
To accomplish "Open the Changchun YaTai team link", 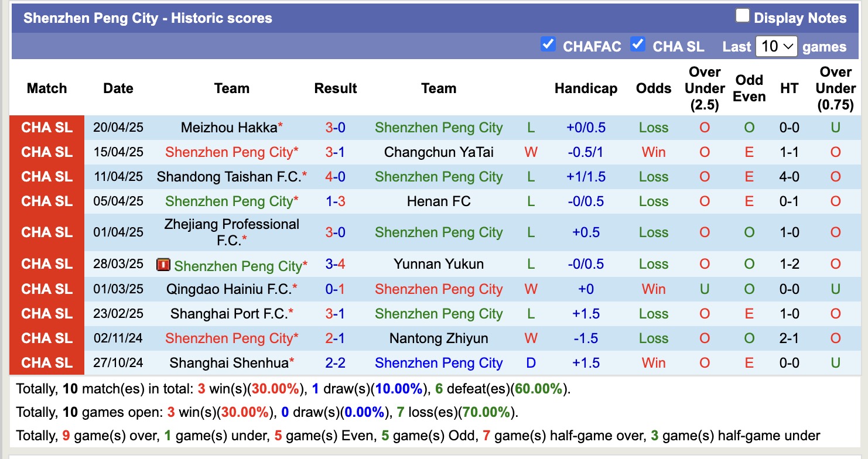I will 438,152.
